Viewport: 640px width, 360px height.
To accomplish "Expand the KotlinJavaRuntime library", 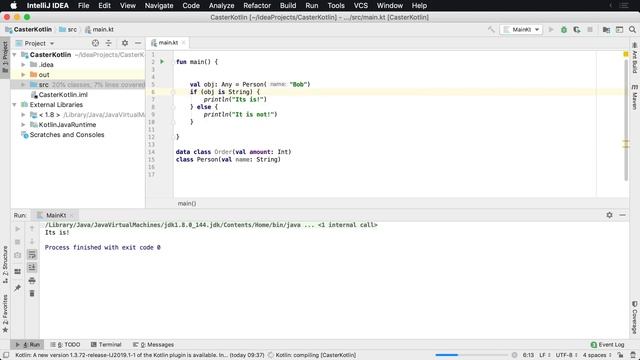I will (x=23, y=124).
